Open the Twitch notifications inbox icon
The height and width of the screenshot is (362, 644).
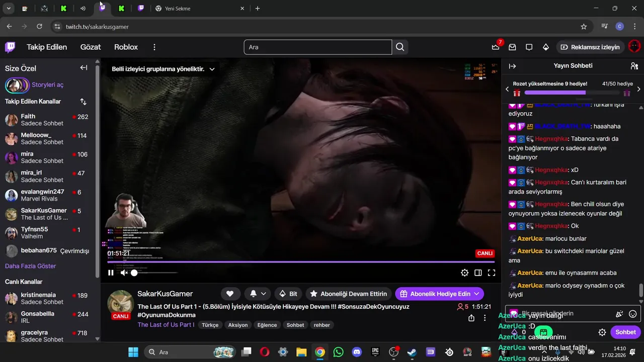pyautogui.click(x=512, y=47)
